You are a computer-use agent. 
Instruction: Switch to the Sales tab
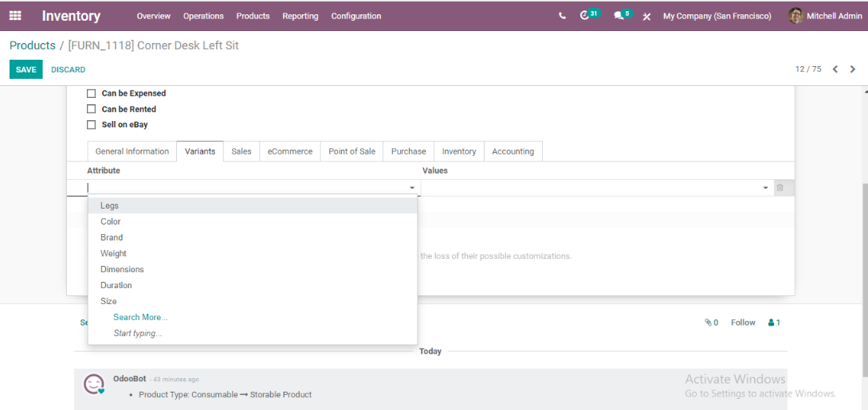242,151
